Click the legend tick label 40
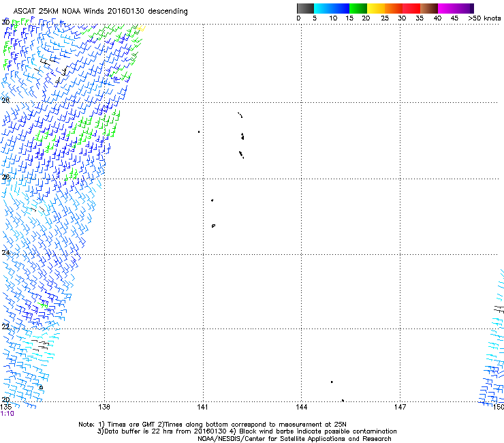504x443 pixels. [437, 18]
